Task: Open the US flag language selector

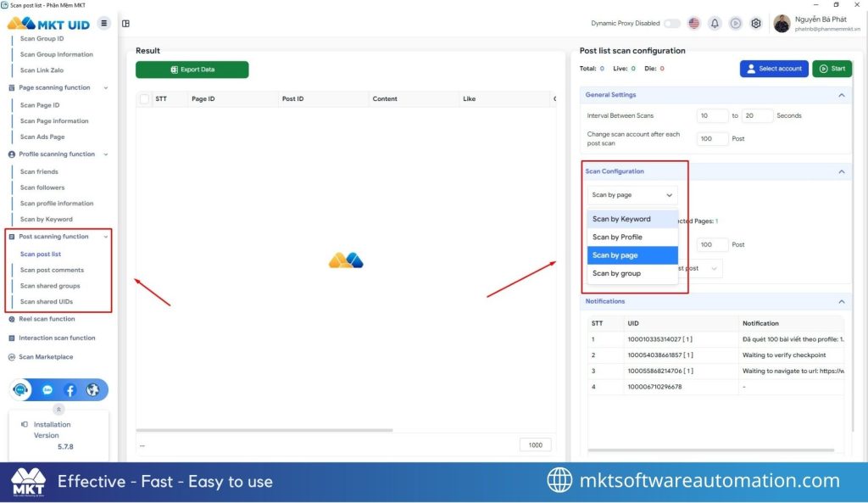Action: pyautogui.click(x=694, y=24)
